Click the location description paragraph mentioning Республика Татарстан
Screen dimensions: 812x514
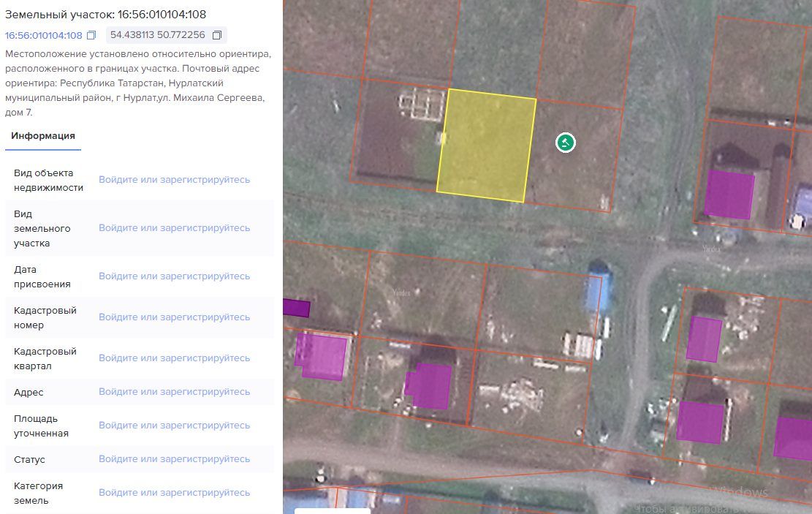pos(138,83)
